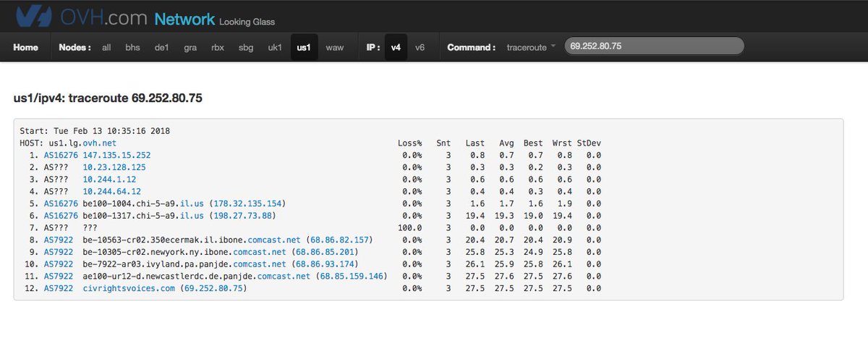Select the uk1 node

click(x=275, y=47)
